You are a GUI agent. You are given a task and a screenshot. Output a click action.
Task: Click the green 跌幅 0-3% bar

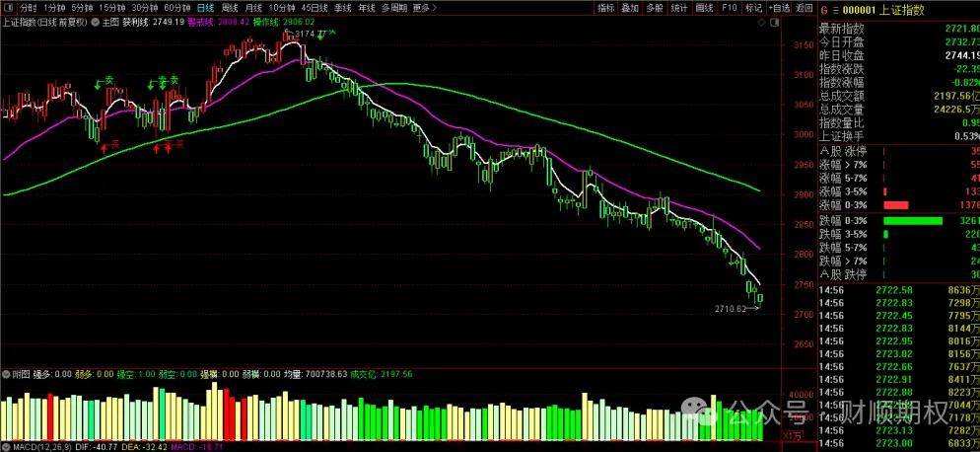[x=913, y=221]
